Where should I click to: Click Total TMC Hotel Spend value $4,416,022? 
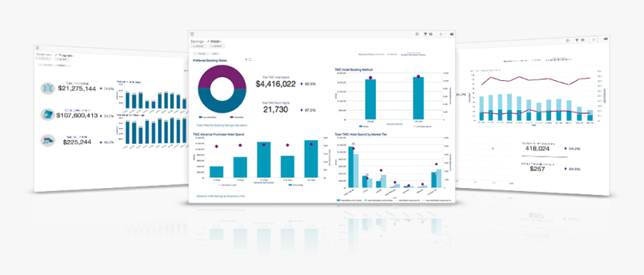coord(276,84)
